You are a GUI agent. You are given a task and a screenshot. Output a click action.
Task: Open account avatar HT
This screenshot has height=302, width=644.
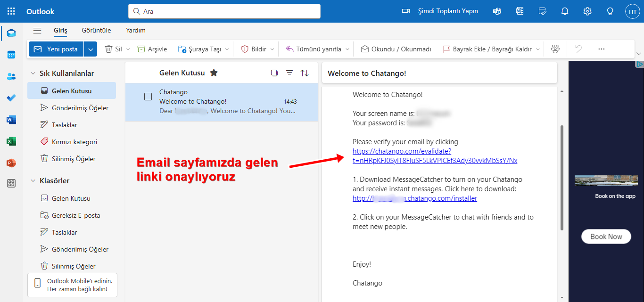(633, 12)
